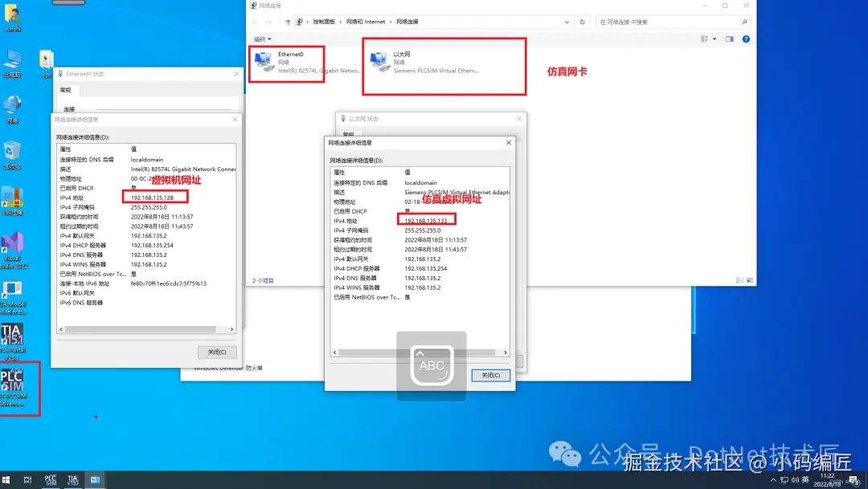Open the TIA Portal V15.1 desktop shortcut
Image resolution: width=868 pixels, height=489 pixels.
pos(13,341)
